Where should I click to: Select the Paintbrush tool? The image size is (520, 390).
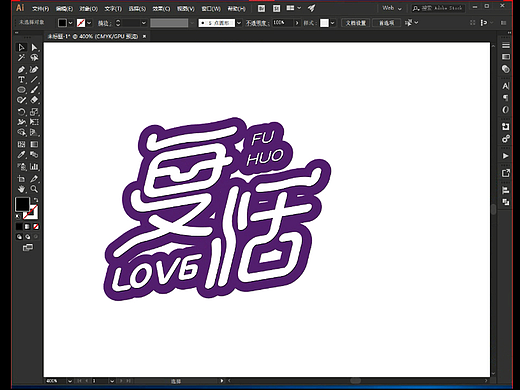(x=34, y=90)
